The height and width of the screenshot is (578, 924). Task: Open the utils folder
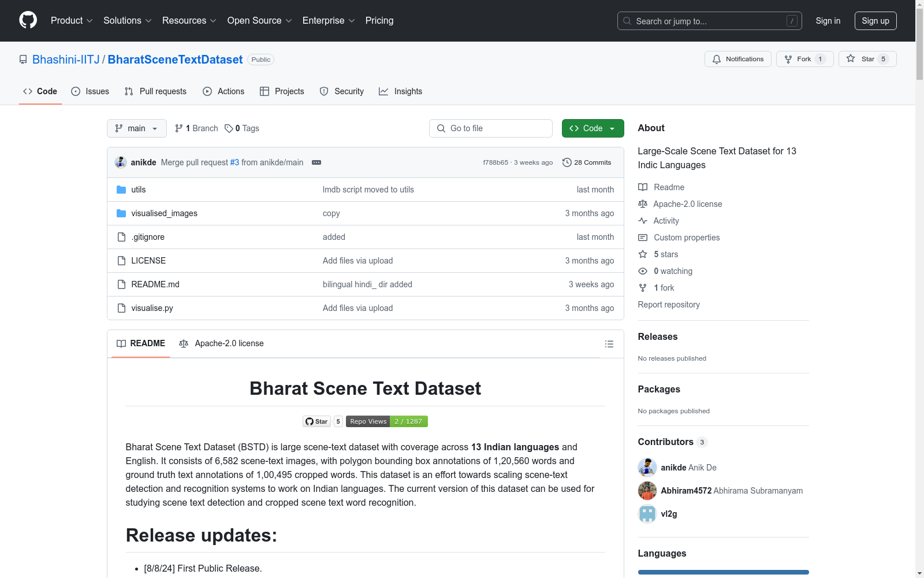[138, 190]
